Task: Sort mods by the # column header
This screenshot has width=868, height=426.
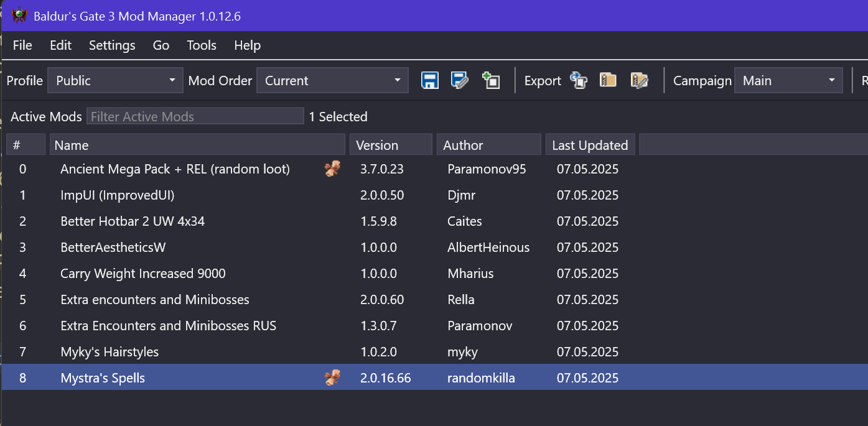Action: [26, 145]
